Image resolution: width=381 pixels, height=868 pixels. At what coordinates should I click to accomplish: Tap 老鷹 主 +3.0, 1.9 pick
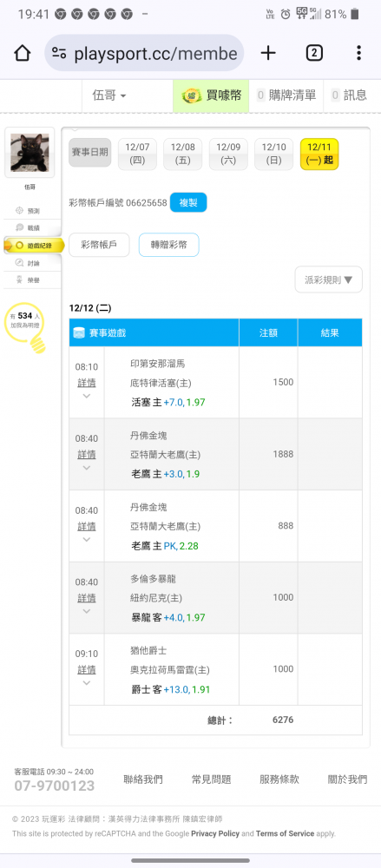tap(166, 474)
